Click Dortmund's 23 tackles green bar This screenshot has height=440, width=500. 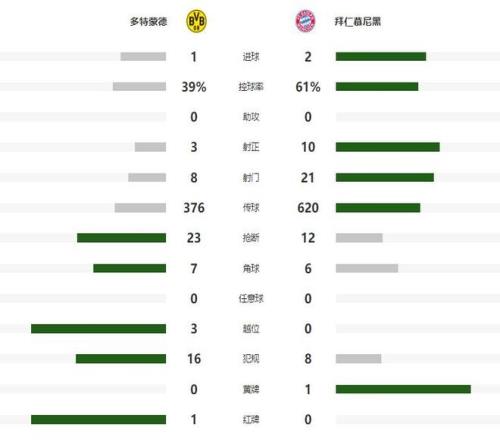click(x=122, y=238)
